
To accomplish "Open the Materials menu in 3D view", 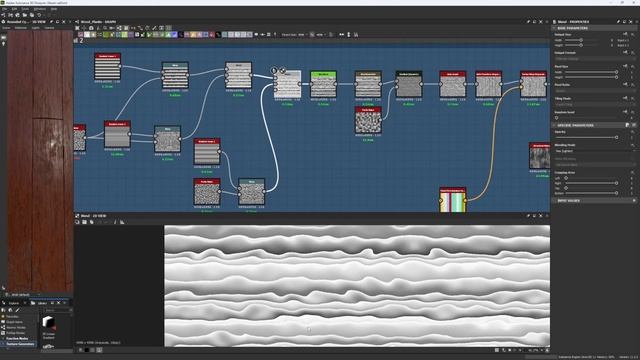I will tap(20, 28).
